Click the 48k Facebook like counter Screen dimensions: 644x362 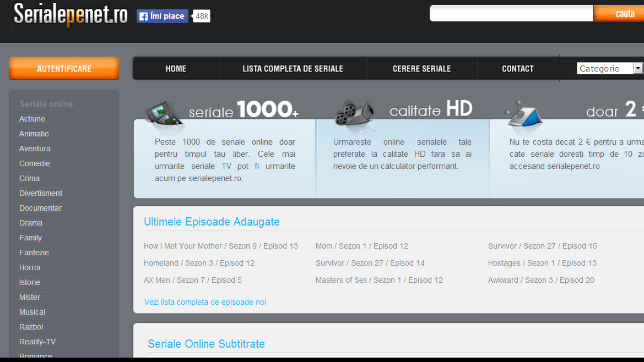pyautogui.click(x=202, y=17)
